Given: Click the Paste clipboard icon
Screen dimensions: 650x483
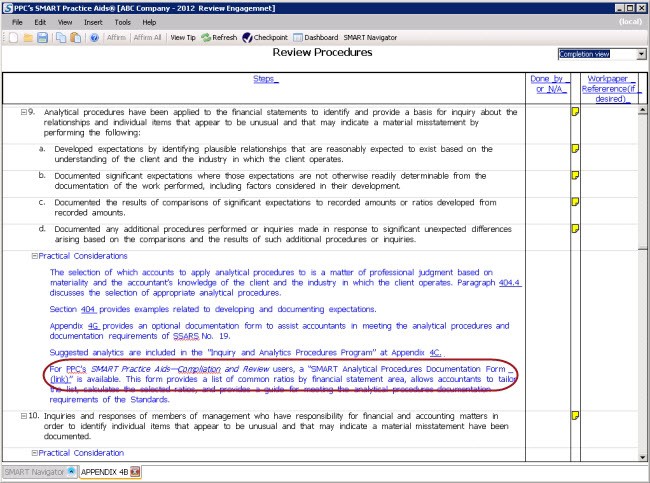Looking at the screenshot, I should coord(75,38).
